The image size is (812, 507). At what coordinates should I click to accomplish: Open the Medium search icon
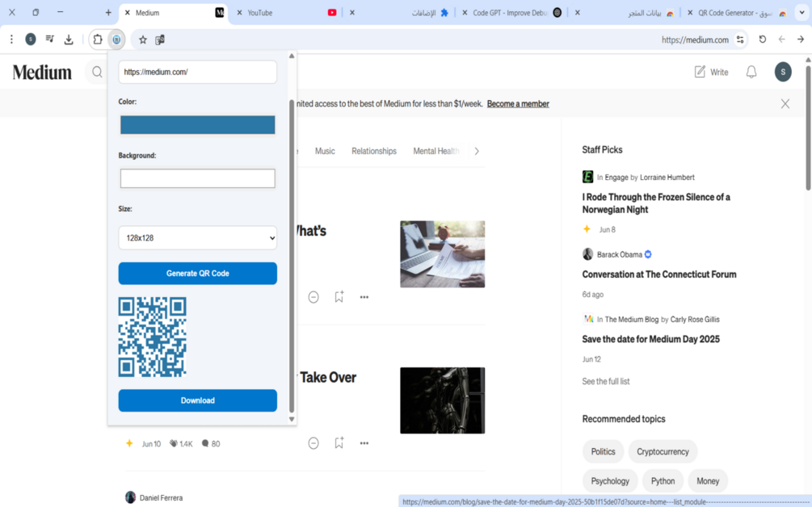(x=97, y=72)
